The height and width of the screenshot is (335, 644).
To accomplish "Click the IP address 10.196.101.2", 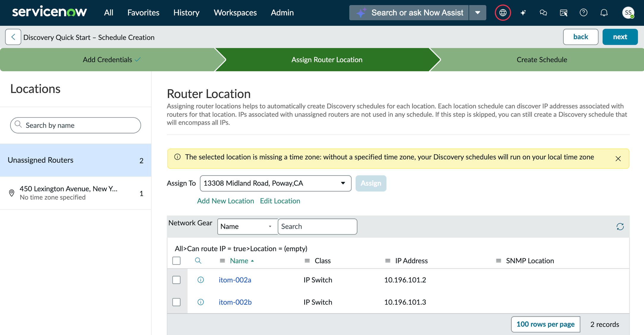I will (x=405, y=280).
